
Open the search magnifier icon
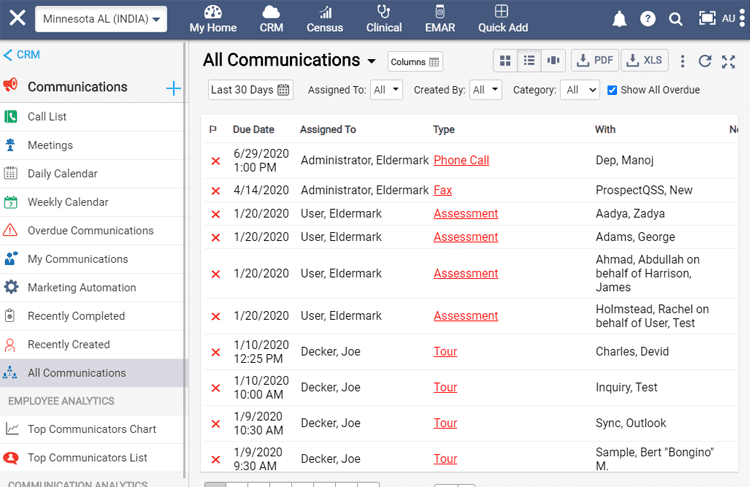tap(675, 19)
